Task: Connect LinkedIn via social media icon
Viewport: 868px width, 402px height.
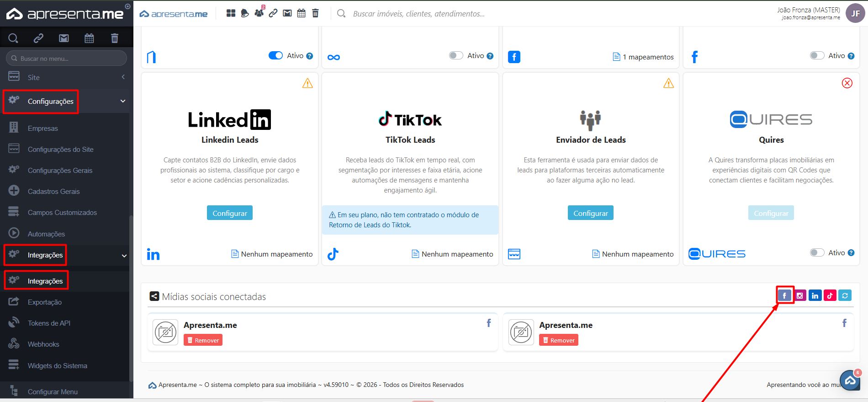Action: (x=815, y=295)
